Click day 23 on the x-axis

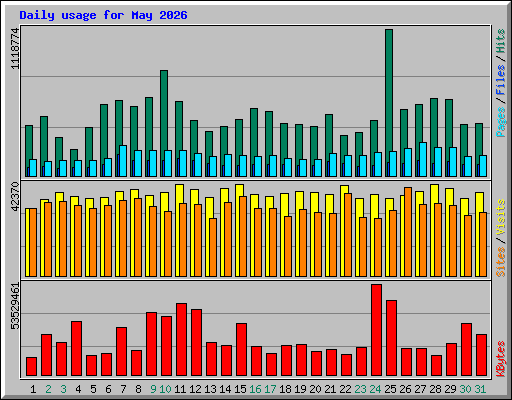click(360, 389)
